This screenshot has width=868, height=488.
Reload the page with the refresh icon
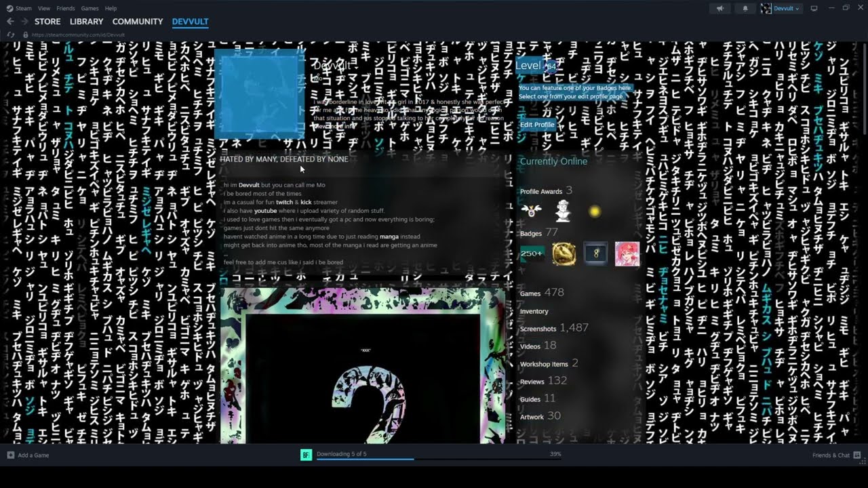point(10,35)
